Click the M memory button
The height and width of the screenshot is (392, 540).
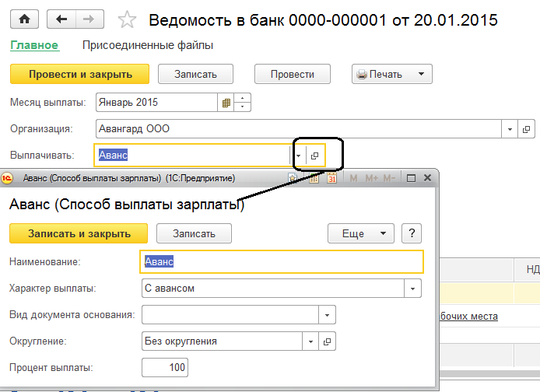pos(353,178)
